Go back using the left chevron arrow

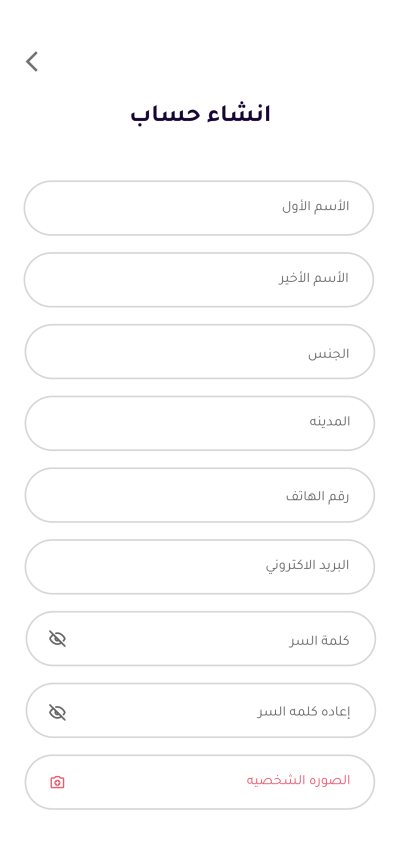32,62
